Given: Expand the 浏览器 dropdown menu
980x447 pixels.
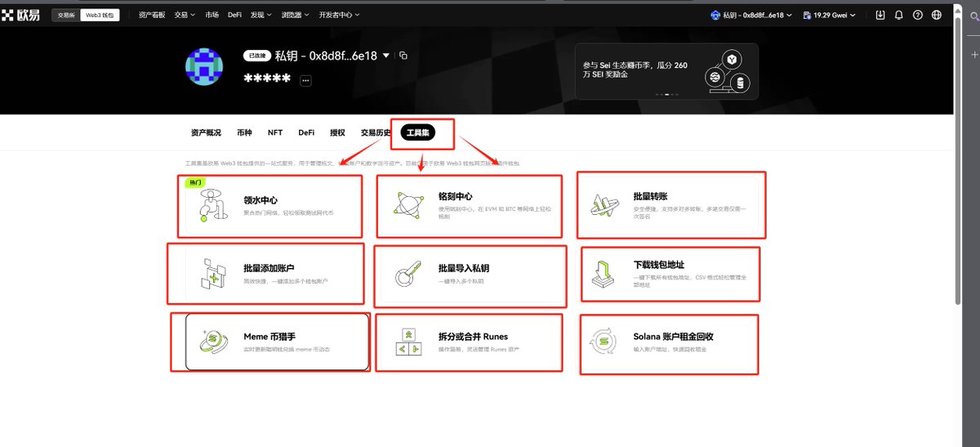Looking at the screenshot, I should coord(296,15).
